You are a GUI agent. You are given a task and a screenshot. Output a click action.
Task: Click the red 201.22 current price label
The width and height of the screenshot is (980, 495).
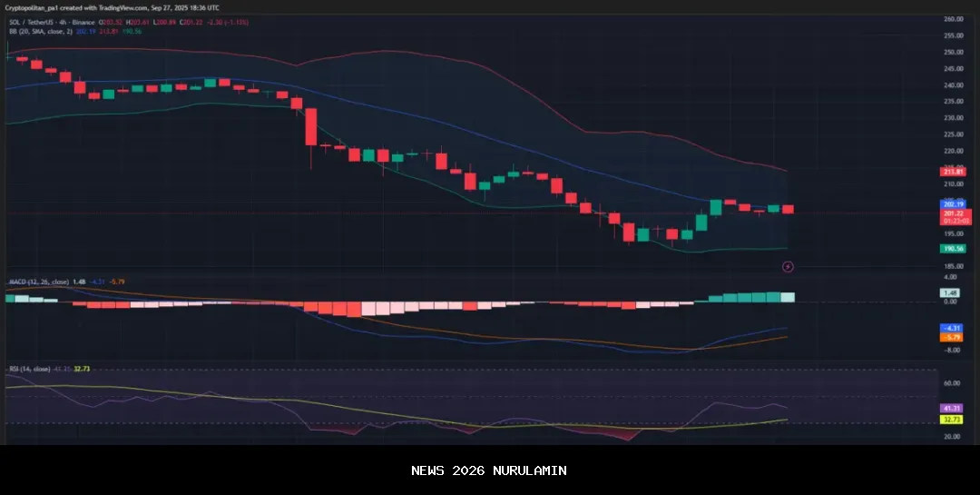tap(953, 213)
